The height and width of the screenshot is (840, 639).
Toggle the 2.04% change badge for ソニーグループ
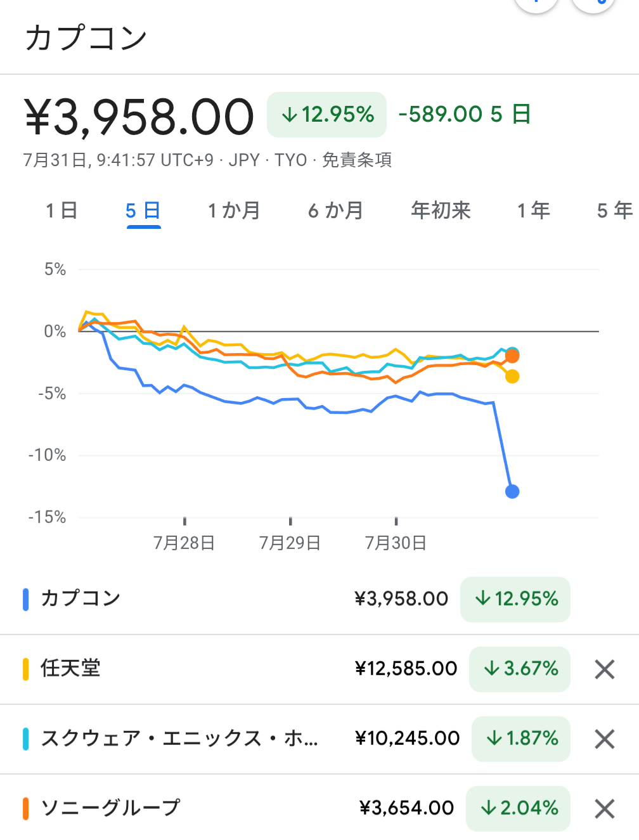click(x=519, y=808)
